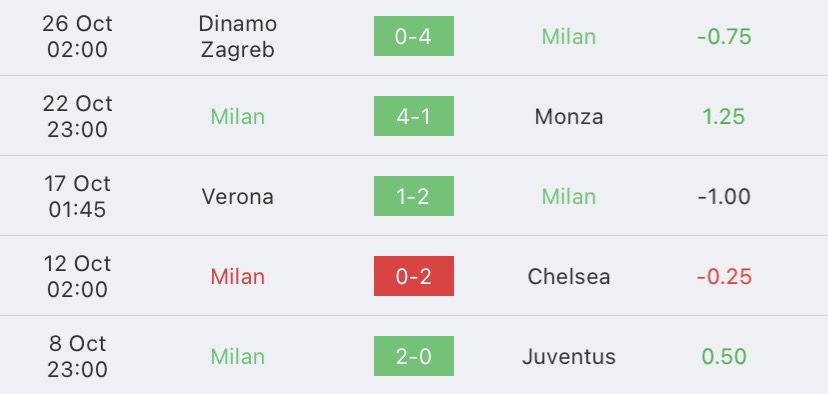Click red Milan in 12 Oct row
828x394 pixels.
pos(238,277)
